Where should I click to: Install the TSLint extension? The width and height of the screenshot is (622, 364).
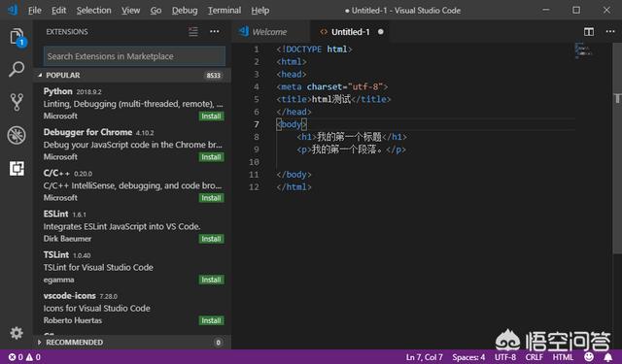tap(211, 280)
